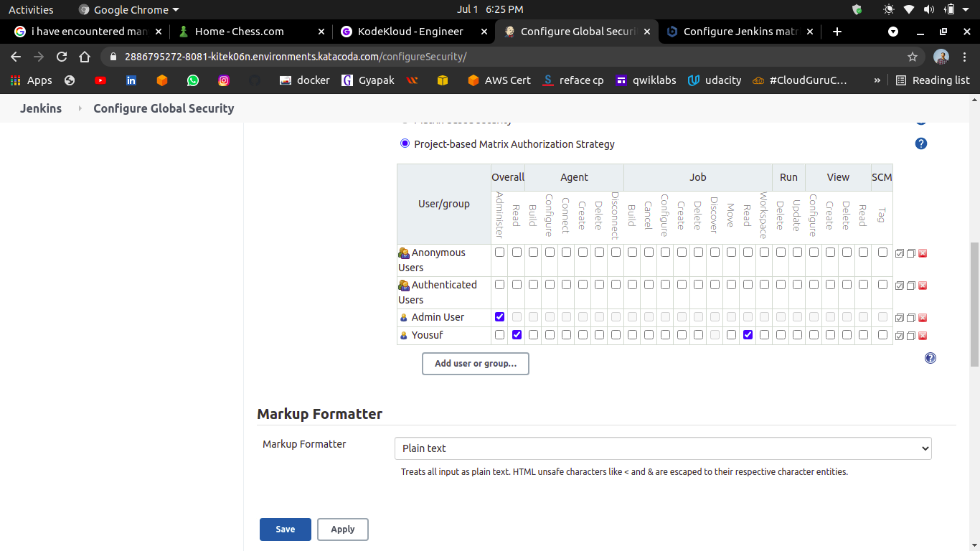980x551 pixels.
Task: Click the Save button
Action: click(x=286, y=529)
